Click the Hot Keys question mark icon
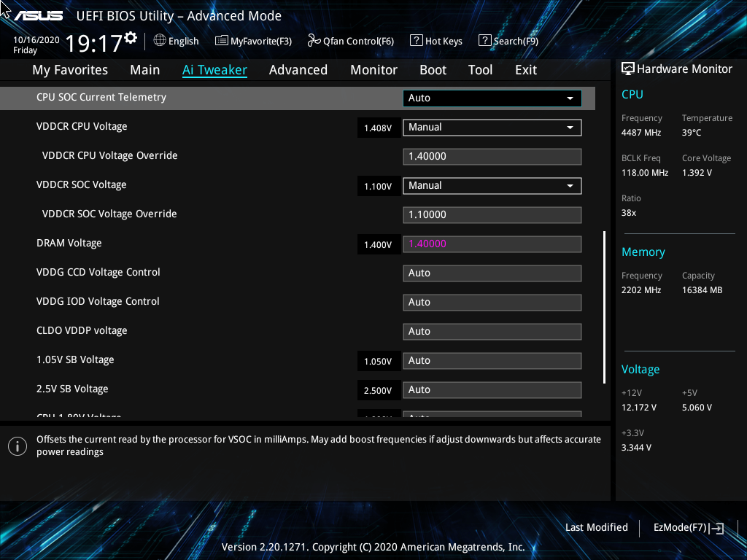This screenshot has width=747, height=560. point(417,41)
